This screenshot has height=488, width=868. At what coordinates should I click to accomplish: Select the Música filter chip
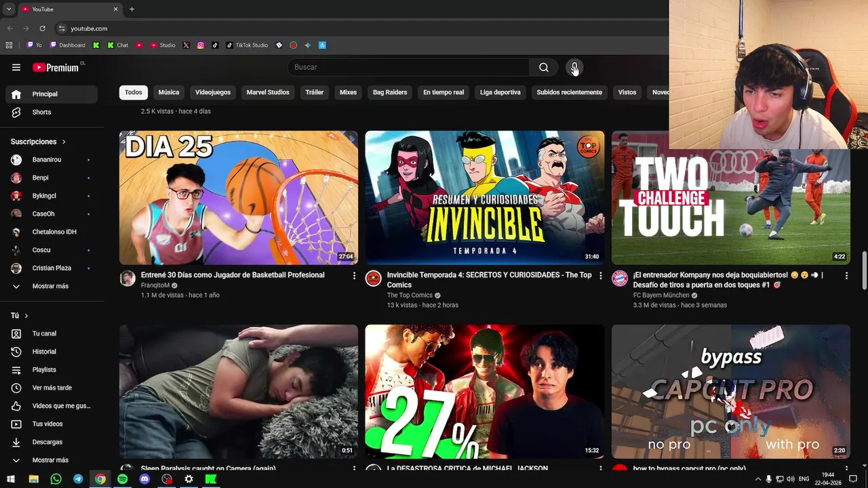pos(169,92)
